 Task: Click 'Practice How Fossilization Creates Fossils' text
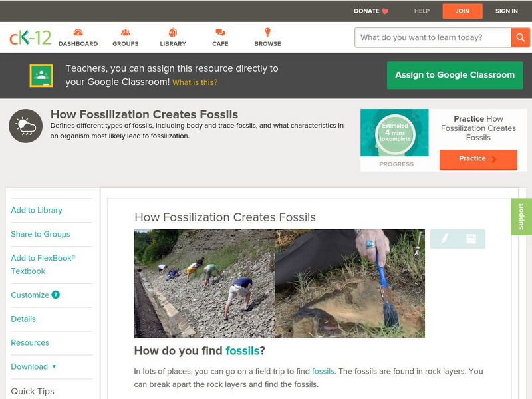coord(478,128)
